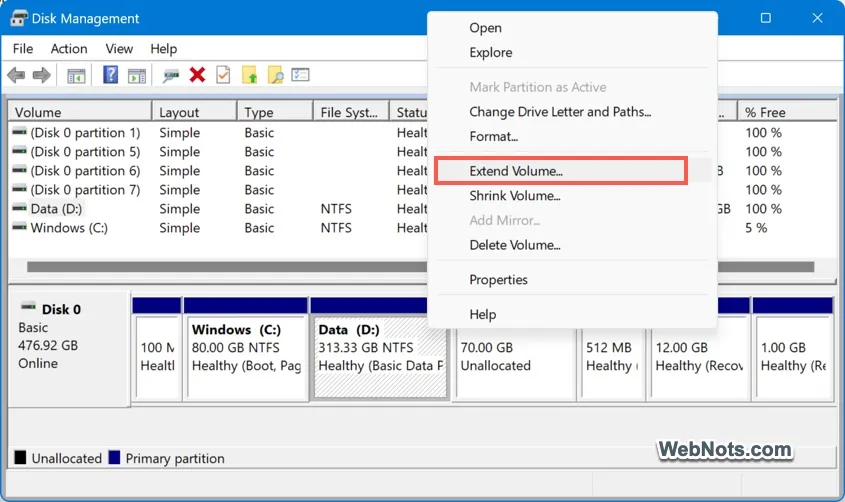Click the folder with magnifier icon
This screenshot has height=502, width=845.
(275, 75)
